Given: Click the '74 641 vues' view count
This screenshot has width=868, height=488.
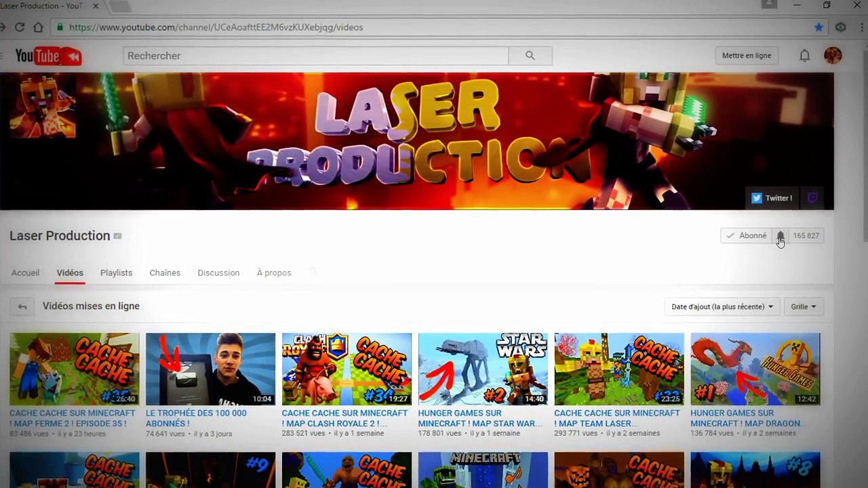Looking at the screenshot, I should click(166, 434).
